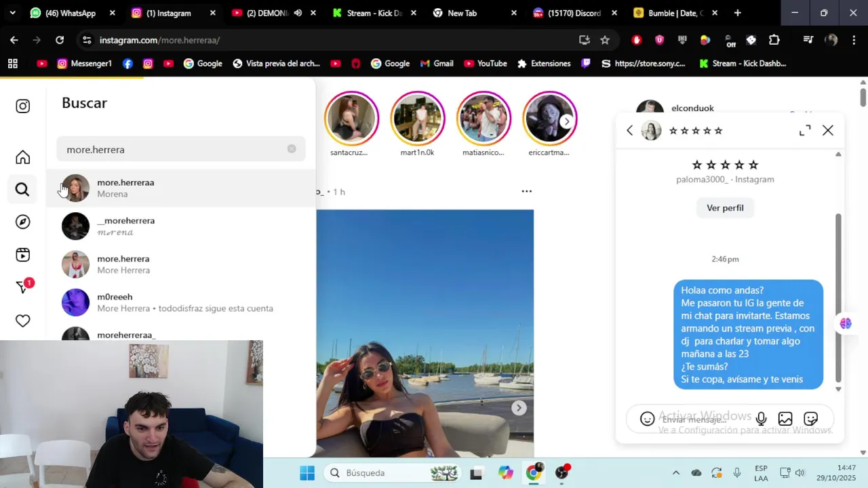Open the Messenger1 bookmark

coord(84,64)
